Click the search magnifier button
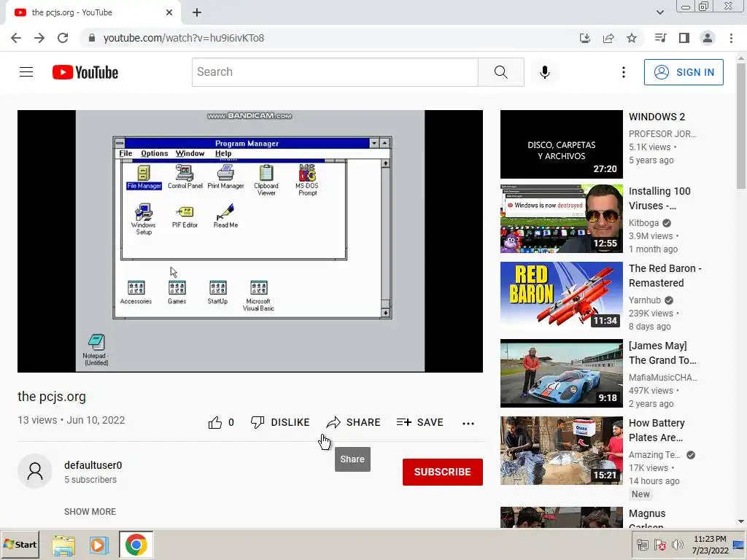The width and height of the screenshot is (747, 560). click(500, 72)
